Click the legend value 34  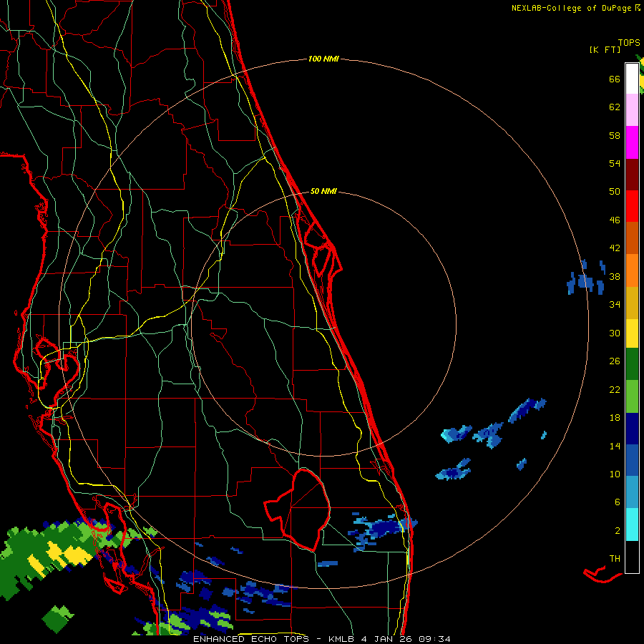click(615, 304)
